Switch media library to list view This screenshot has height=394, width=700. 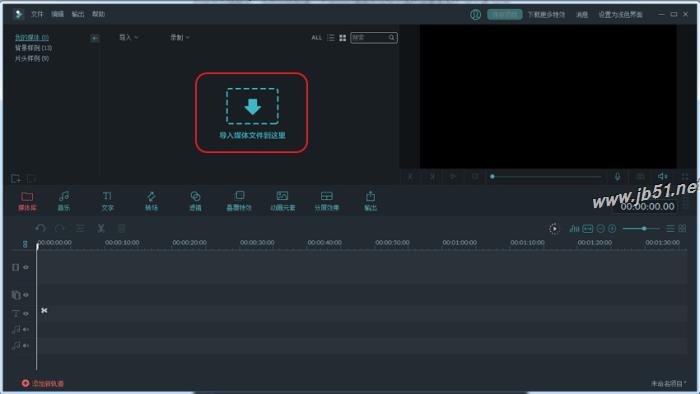tap(331, 38)
